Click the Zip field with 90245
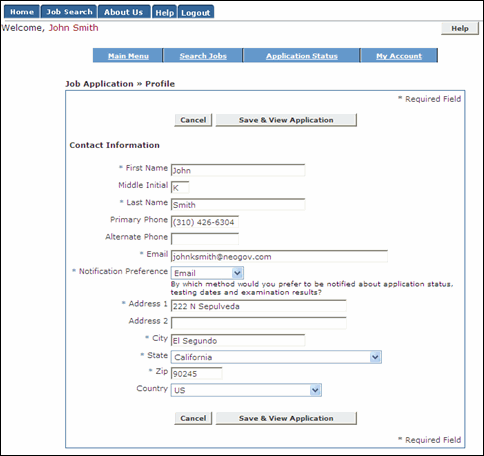 click(197, 373)
